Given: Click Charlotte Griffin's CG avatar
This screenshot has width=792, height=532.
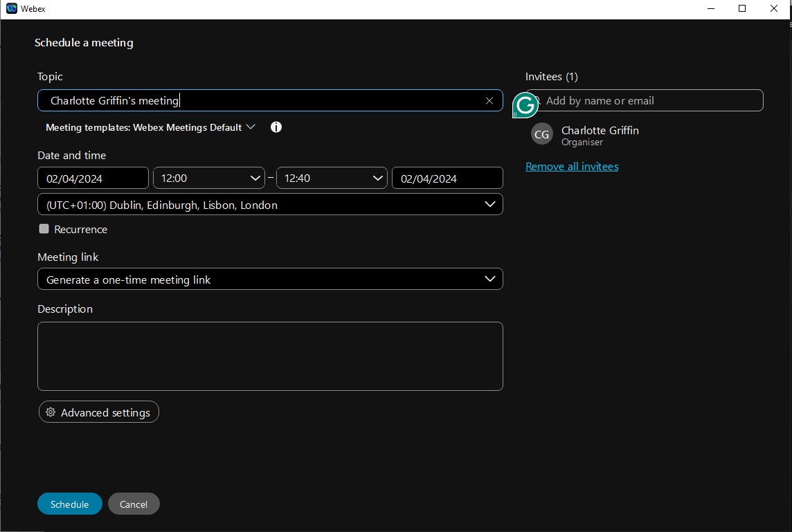Looking at the screenshot, I should (541, 134).
